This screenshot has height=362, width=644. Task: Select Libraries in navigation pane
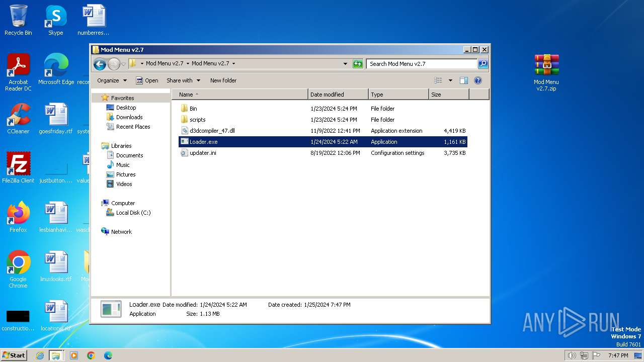(121, 146)
